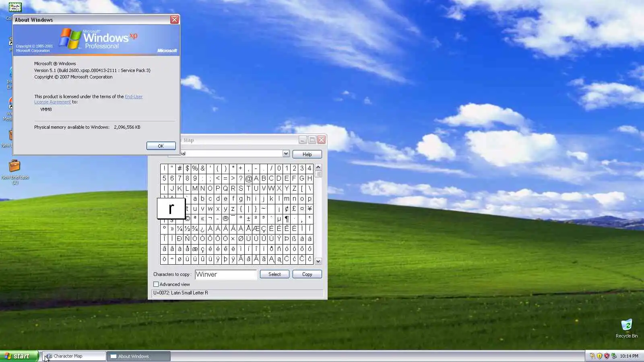Select the × multiplication sign character
644x362 pixels.
pos(233,239)
